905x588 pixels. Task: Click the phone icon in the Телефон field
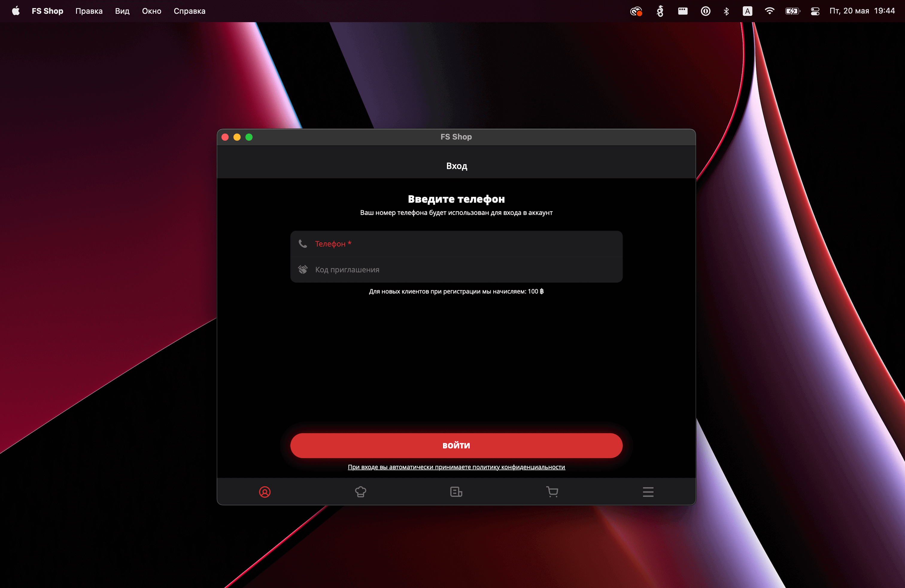tap(303, 244)
